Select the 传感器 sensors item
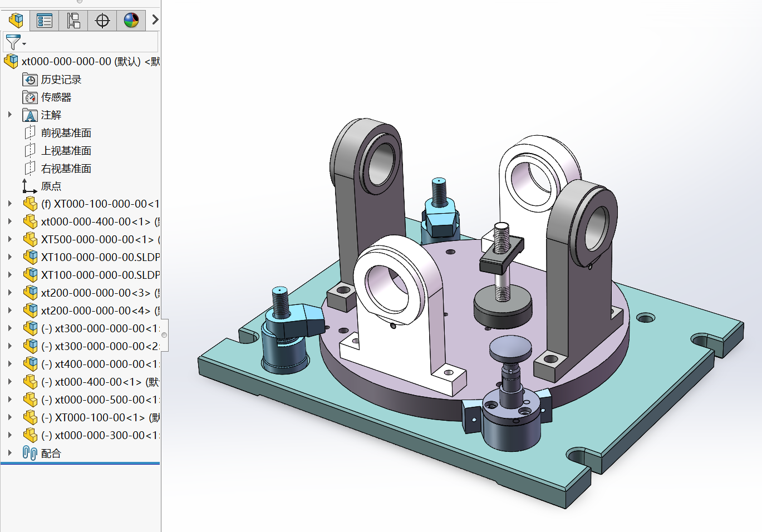The image size is (762, 532). pos(56,97)
